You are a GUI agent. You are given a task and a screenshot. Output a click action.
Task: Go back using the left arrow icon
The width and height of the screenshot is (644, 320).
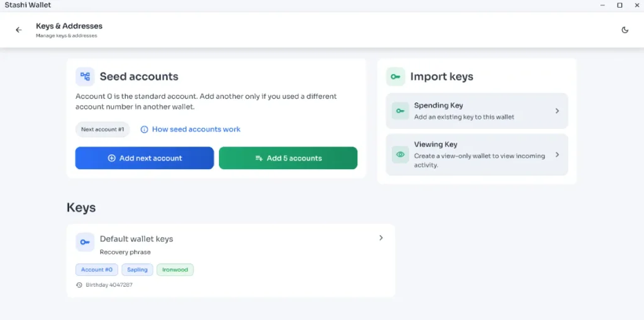coord(18,30)
